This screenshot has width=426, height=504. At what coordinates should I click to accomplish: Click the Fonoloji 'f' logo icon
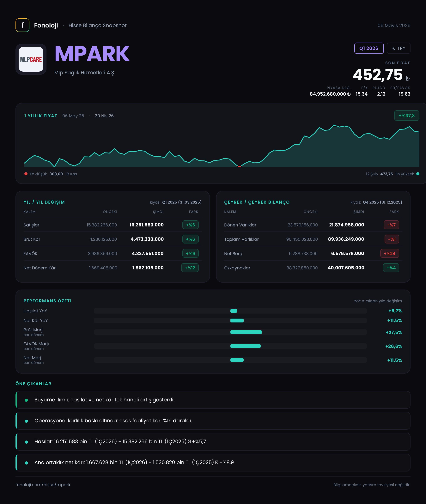(x=22, y=25)
